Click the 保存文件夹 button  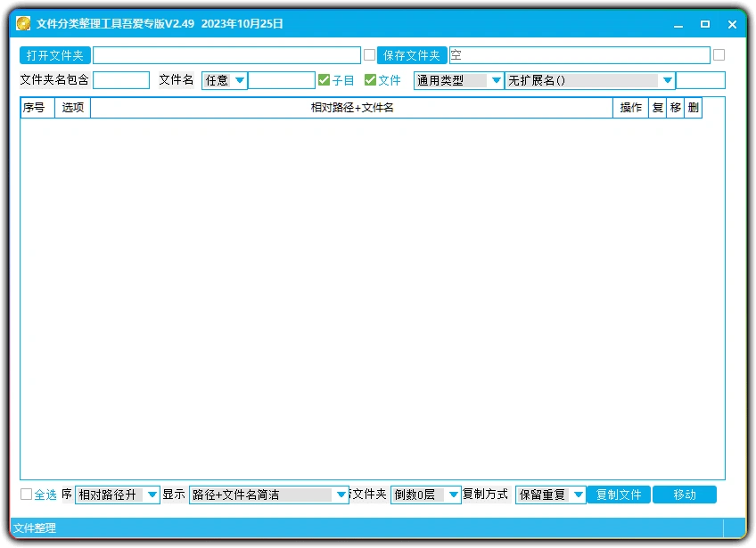(411, 54)
